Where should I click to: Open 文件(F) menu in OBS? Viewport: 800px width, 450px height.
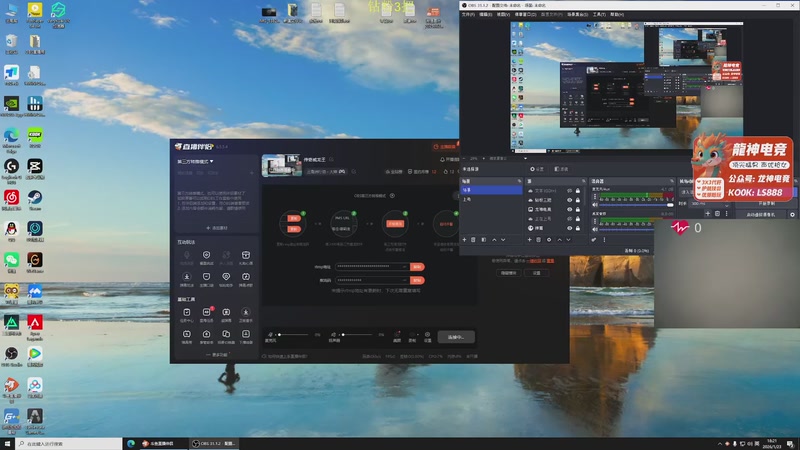point(468,14)
